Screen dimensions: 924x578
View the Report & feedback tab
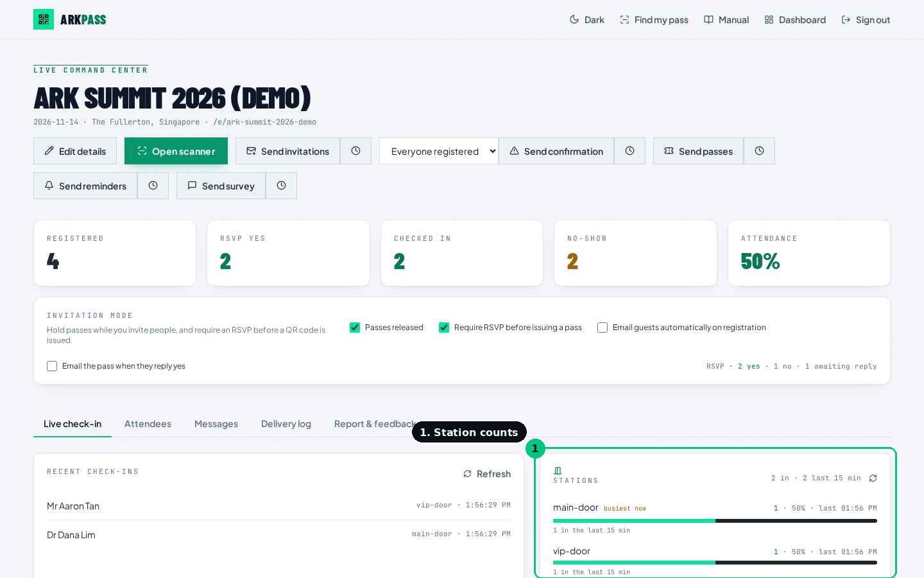tap(375, 424)
